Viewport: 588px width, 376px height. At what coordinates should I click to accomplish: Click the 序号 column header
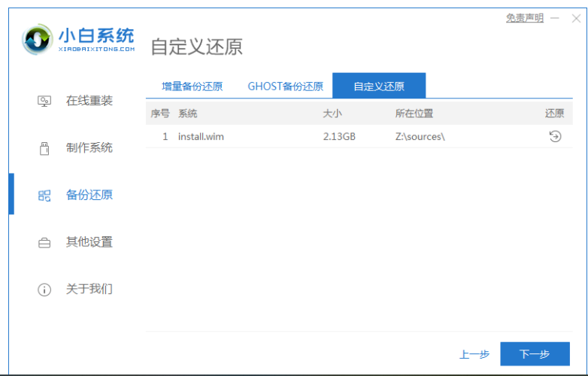point(160,114)
